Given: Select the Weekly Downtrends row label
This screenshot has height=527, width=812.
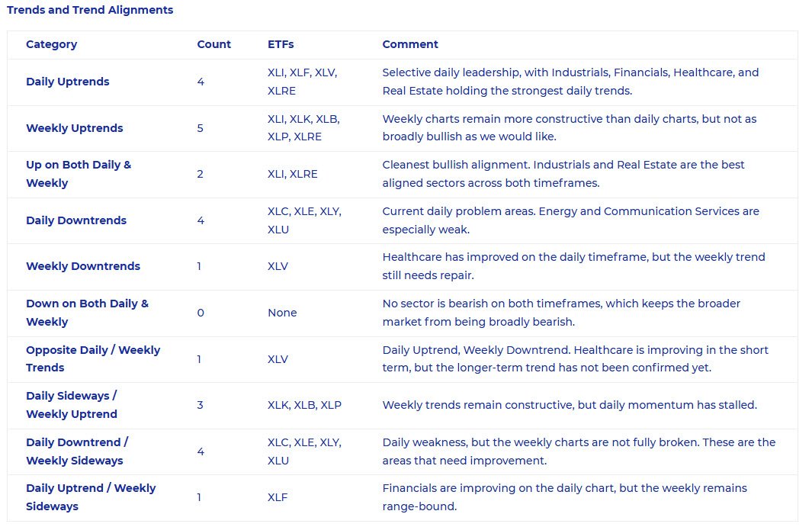Looking at the screenshot, I should point(83,266).
